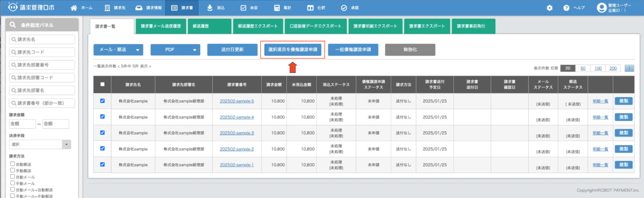Open the 消込 download icon menu
644x198 pixels.
(210, 8)
